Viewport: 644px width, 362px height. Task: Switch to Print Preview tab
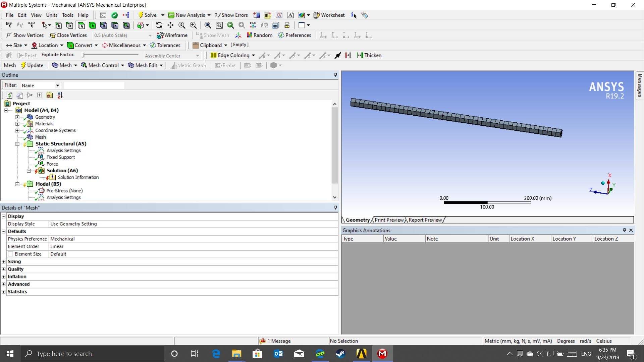[x=389, y=220]
